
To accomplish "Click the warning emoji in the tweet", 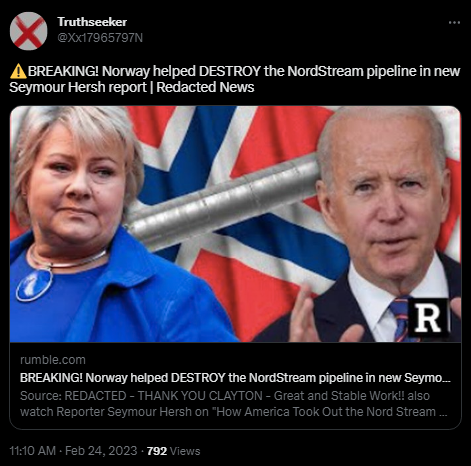I will 18,71.
